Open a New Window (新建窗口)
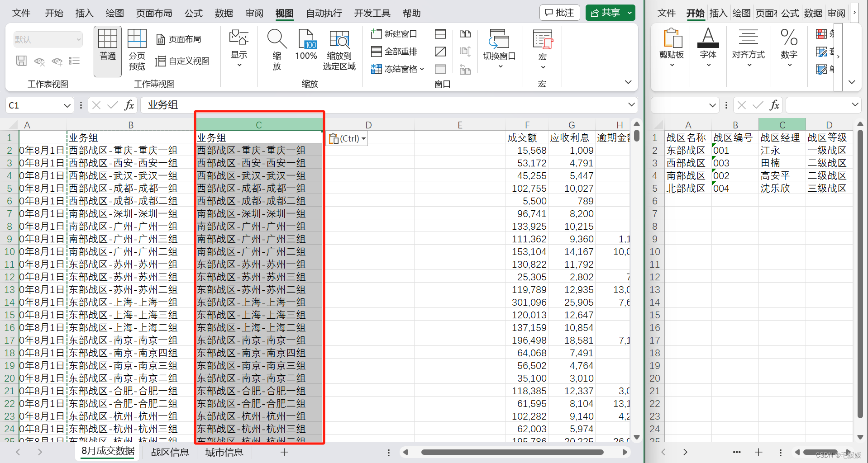 [394, 34]
